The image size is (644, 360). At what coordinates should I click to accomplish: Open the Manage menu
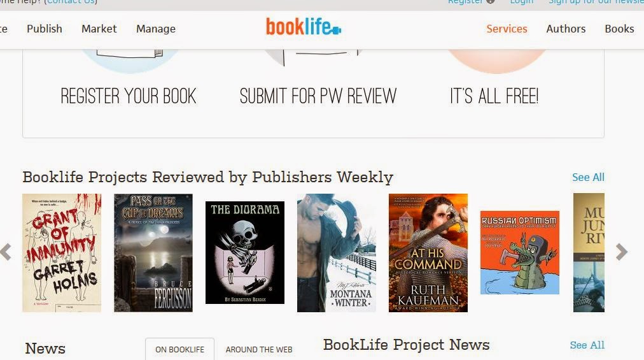(156, 29)
